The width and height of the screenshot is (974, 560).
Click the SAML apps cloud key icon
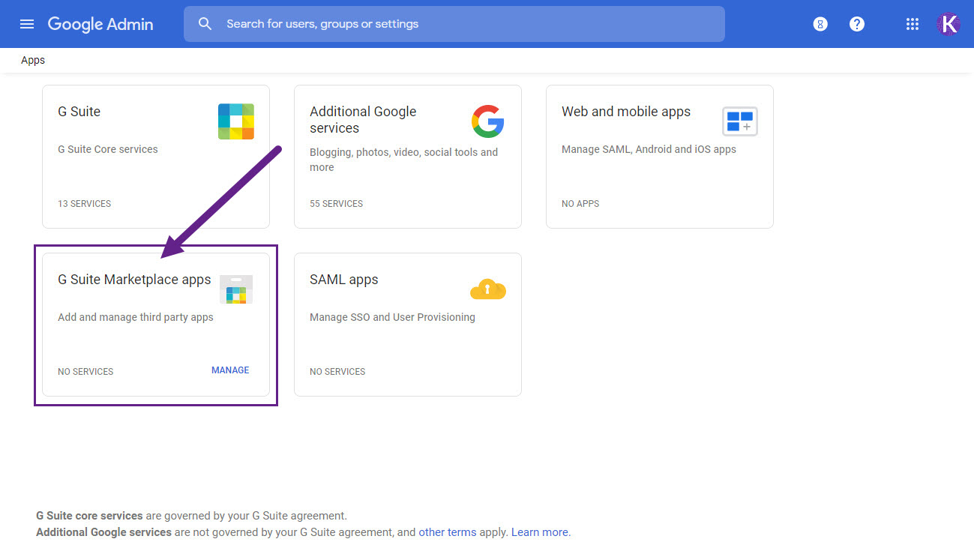tap(488, 288)
